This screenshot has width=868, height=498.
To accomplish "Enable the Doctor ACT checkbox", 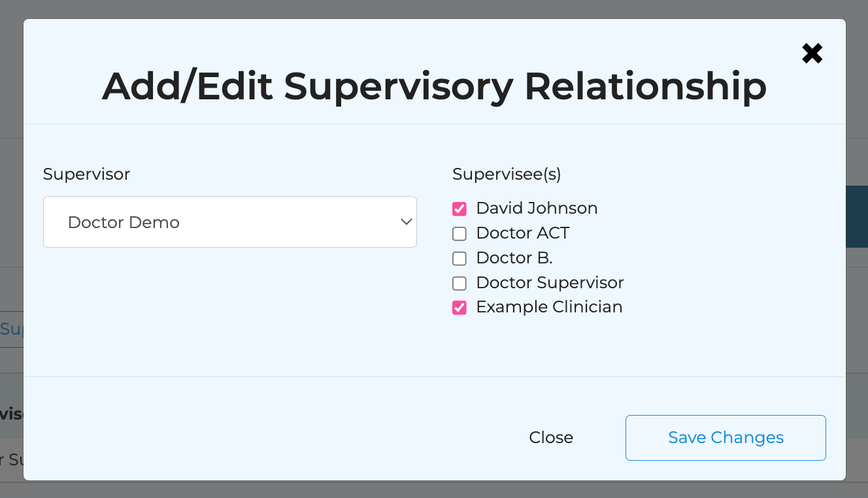I will [459, 234].
